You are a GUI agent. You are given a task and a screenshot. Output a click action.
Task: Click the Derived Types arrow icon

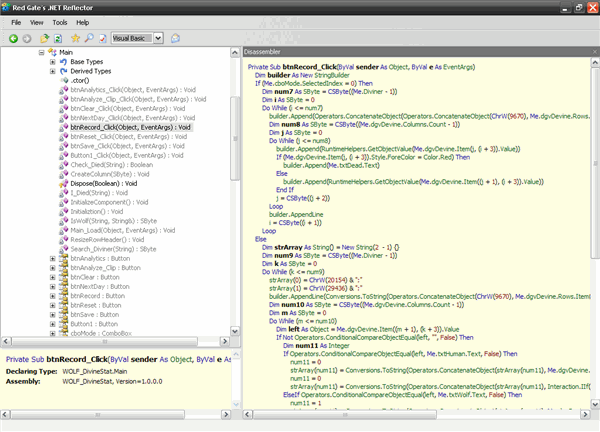click(64, 71)
